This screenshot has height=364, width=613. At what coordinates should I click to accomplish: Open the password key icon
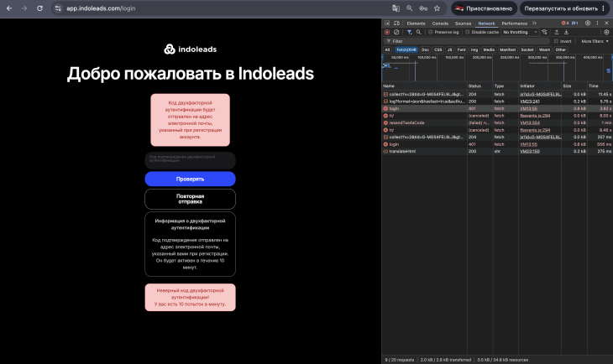(x=423, y=8)
